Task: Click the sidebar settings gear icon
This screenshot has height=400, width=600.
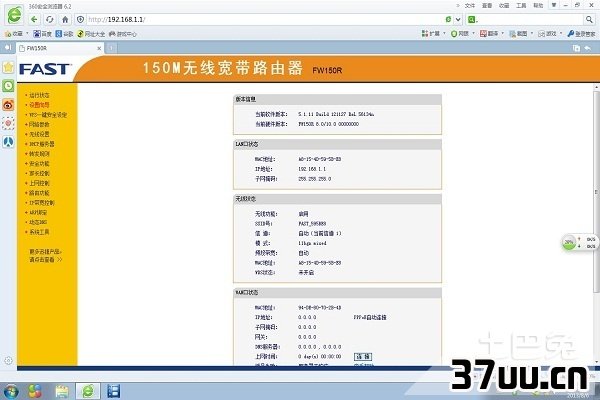Action: (x=8, y=361)
